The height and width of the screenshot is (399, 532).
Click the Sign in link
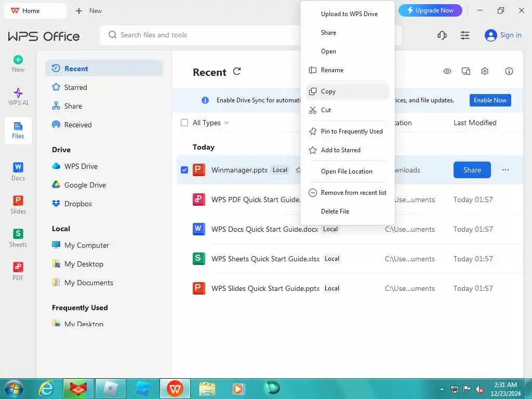(x=511, y=35)
